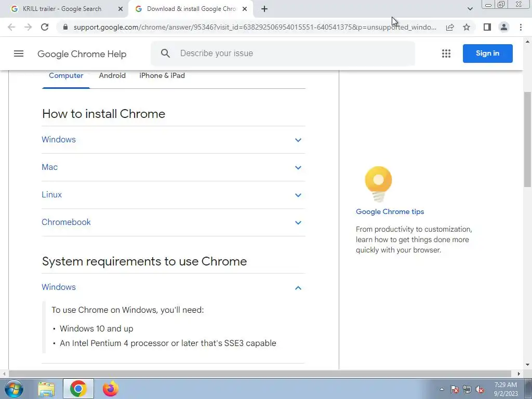Open a new tab with plus button
Viewport: 532px width, 399px height.
[x=264, y=9]
